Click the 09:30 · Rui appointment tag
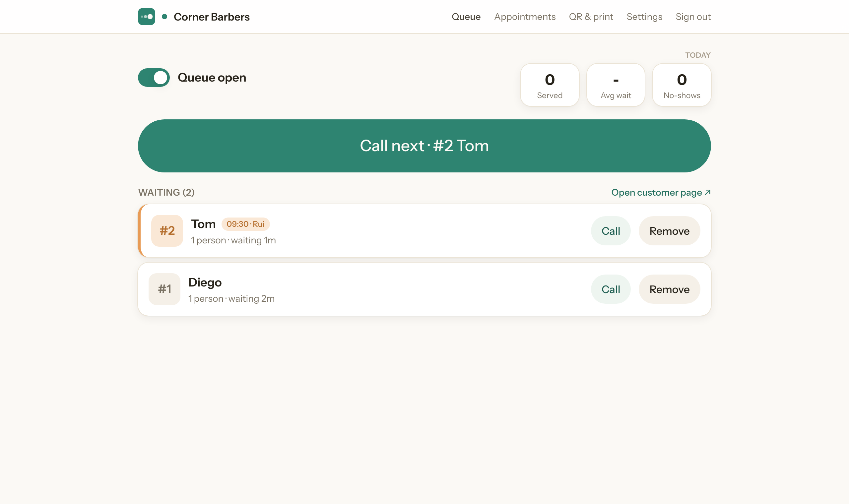The width and height of the screenshot is (849, 504). point(245,224)
